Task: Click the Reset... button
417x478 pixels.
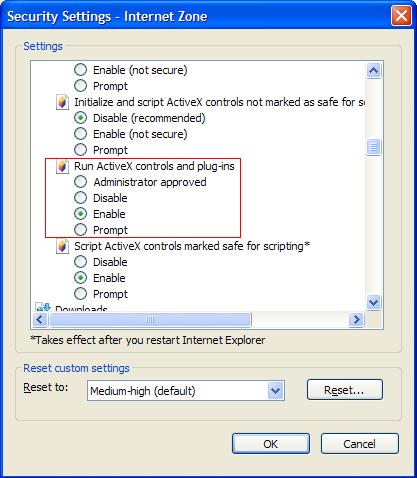Action: click(x=345, y=389)
